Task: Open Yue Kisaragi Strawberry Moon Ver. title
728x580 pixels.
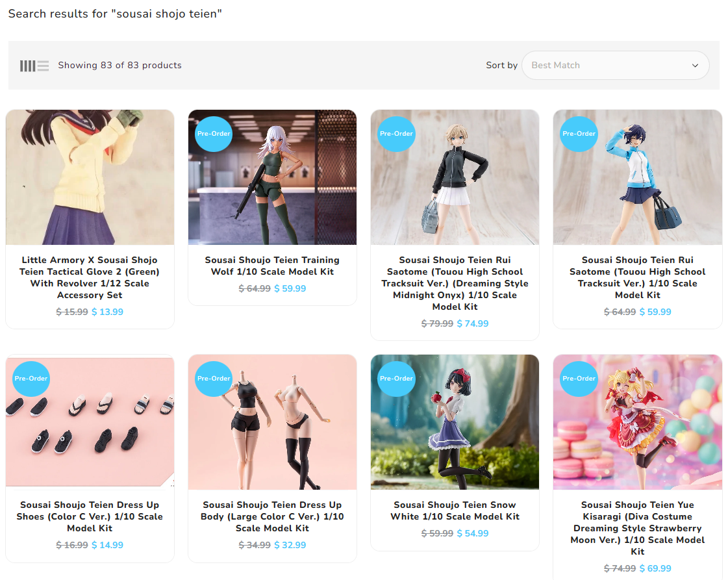Action: tap(638, 528)
